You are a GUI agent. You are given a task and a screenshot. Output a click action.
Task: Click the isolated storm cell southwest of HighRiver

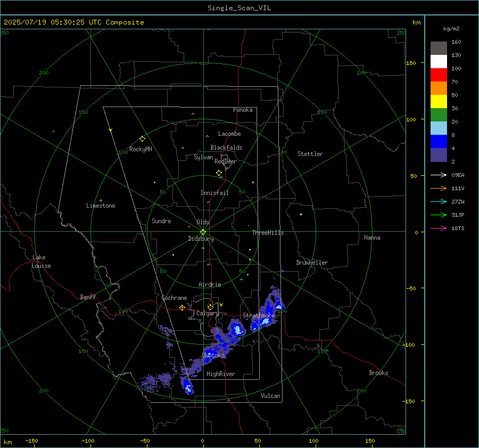tap(187, 386)
